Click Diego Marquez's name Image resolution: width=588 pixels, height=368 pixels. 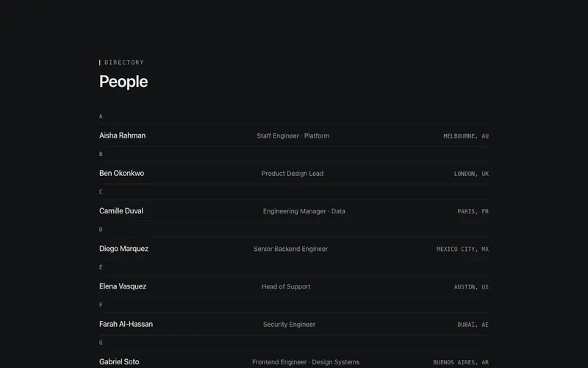coord(123,249)
